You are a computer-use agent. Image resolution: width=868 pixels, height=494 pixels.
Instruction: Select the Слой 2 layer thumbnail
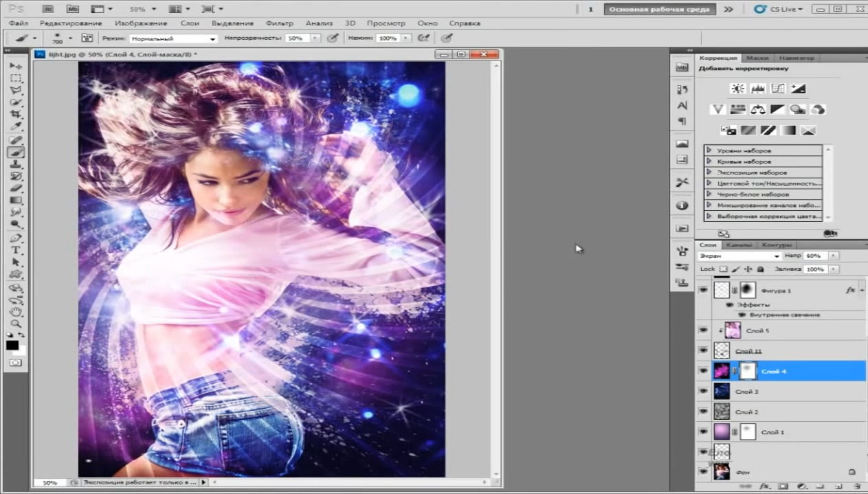722,412
